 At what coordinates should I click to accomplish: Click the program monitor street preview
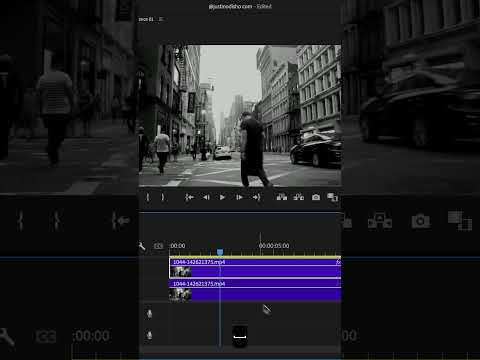click(x=240, y=116)
